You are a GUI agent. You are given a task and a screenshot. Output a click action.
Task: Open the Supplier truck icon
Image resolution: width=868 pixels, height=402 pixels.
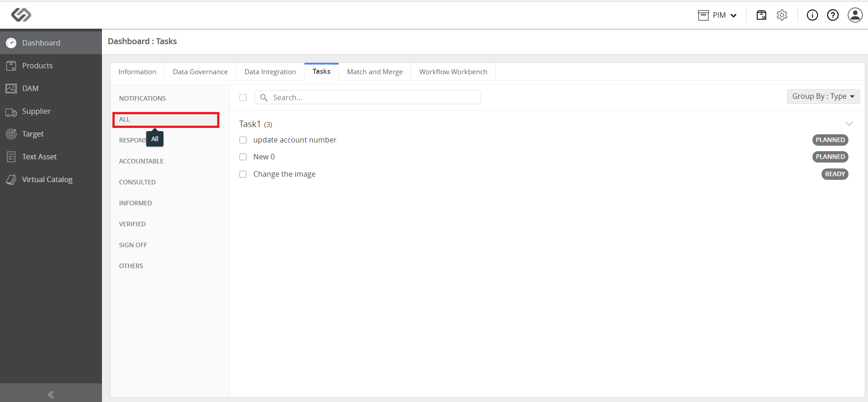[11, 112]
